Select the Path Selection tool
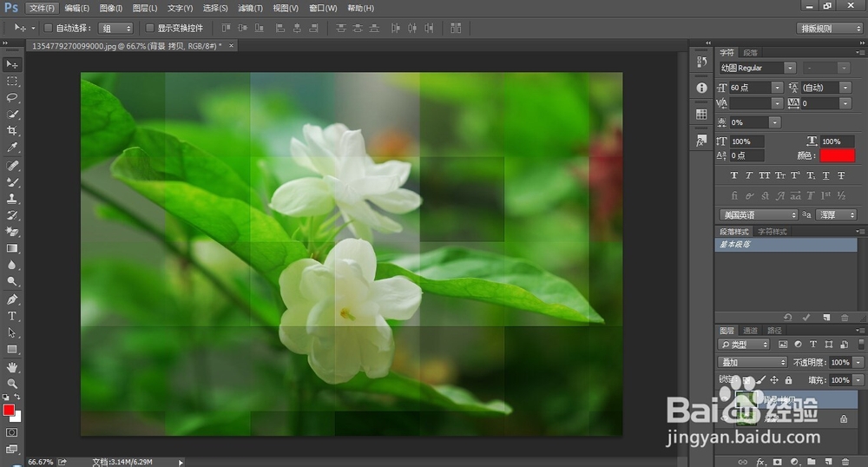Image resolution: width=868 pixels, height=467 pixels. (11, 332)
